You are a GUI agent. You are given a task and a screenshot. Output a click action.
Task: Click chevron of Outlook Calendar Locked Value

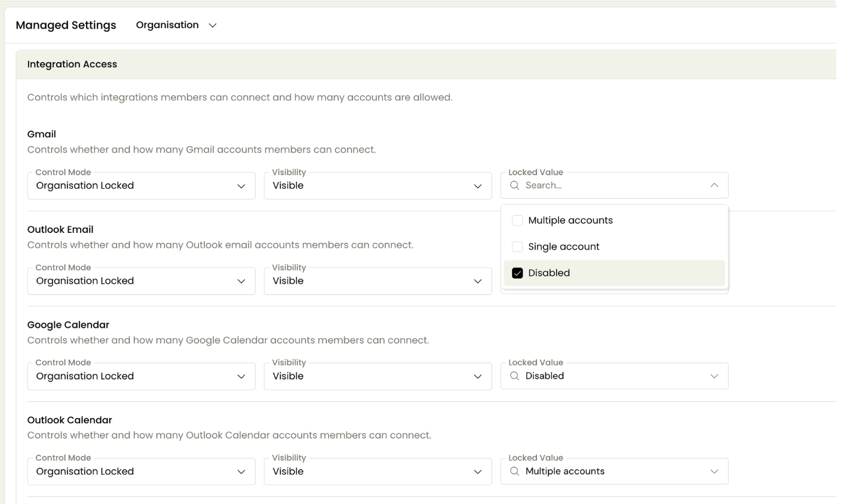coord(714,472)
